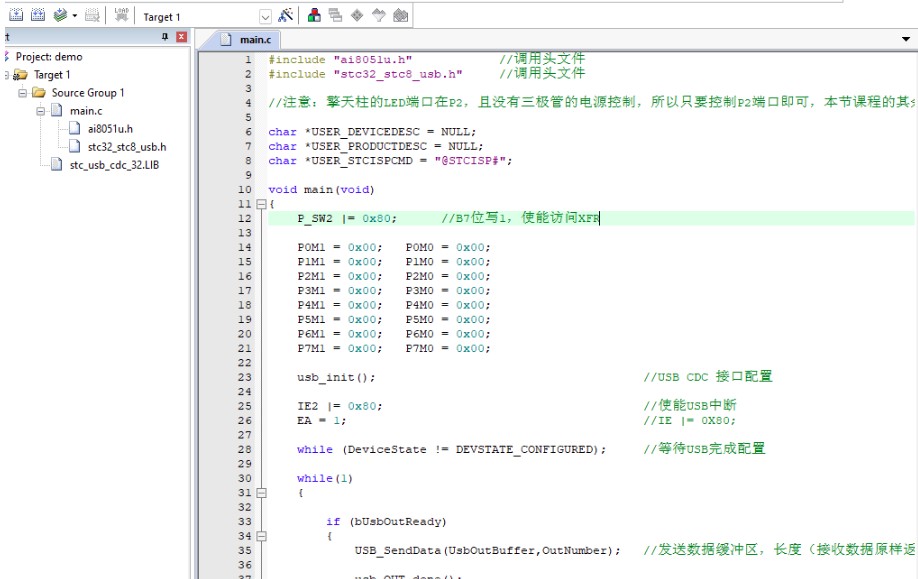Collapse the main.c tree node
This screenshot has width=918, height=579.
40,111
